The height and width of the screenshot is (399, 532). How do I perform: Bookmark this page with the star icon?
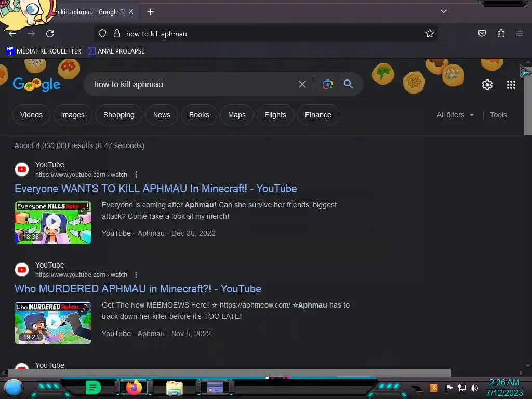tap(430, 33)
